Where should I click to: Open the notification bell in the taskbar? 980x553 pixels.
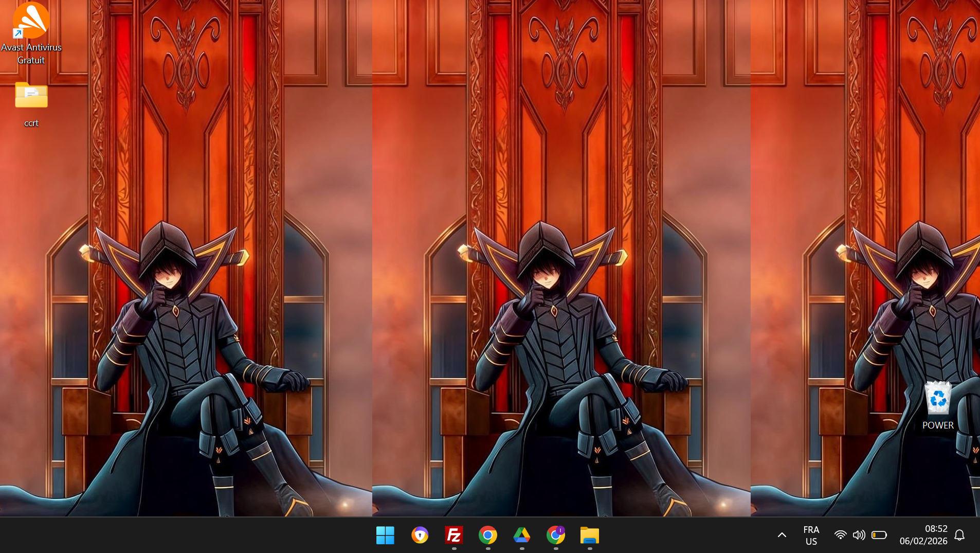[959, 535]
